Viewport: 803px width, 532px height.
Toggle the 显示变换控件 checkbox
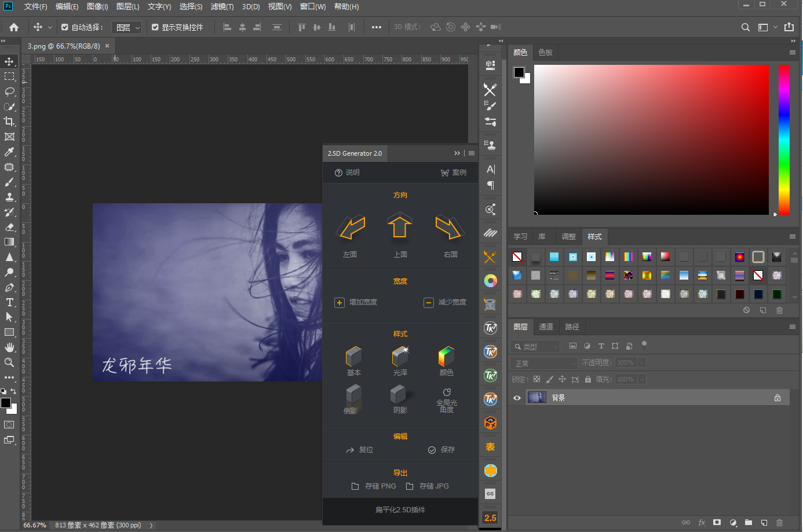tap(155, 27)
